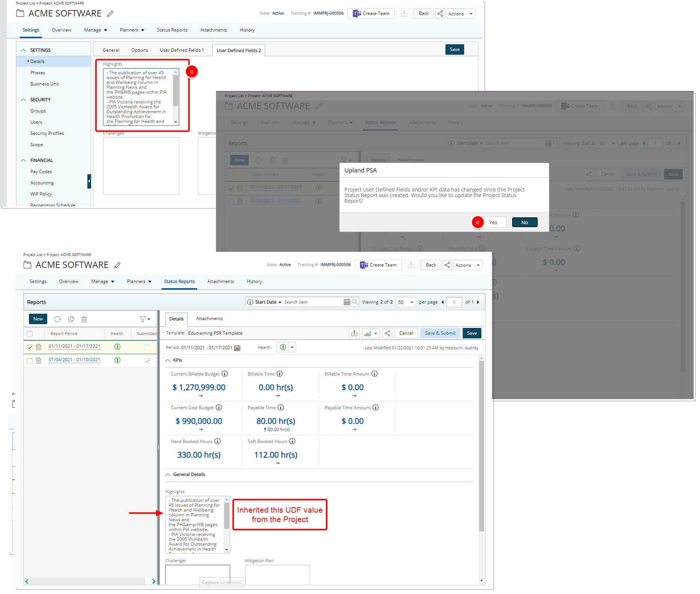Open Manage dropdown in top window
This screenshot has height=594, width=700.
pyautogui.click(x=96, y=30)
